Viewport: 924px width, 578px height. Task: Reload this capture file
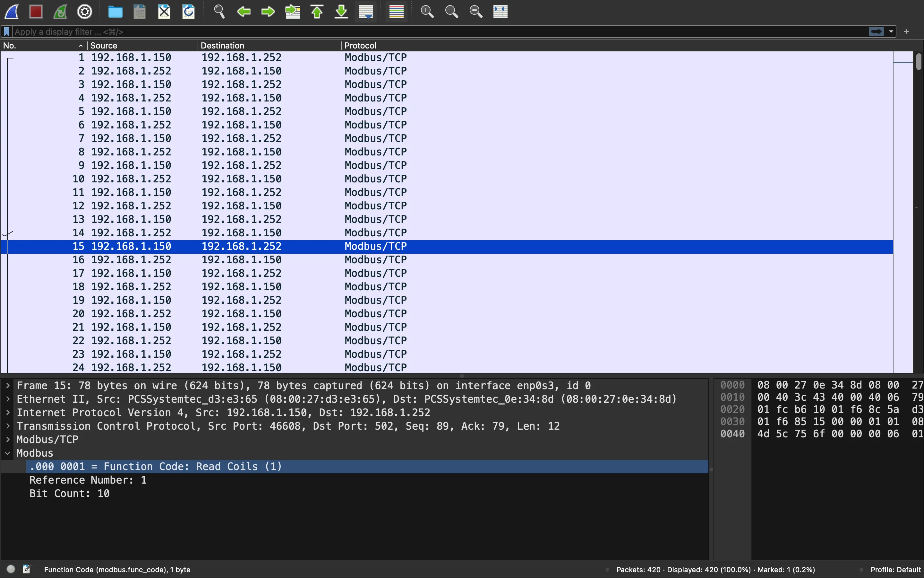click(x=189, y=12)
